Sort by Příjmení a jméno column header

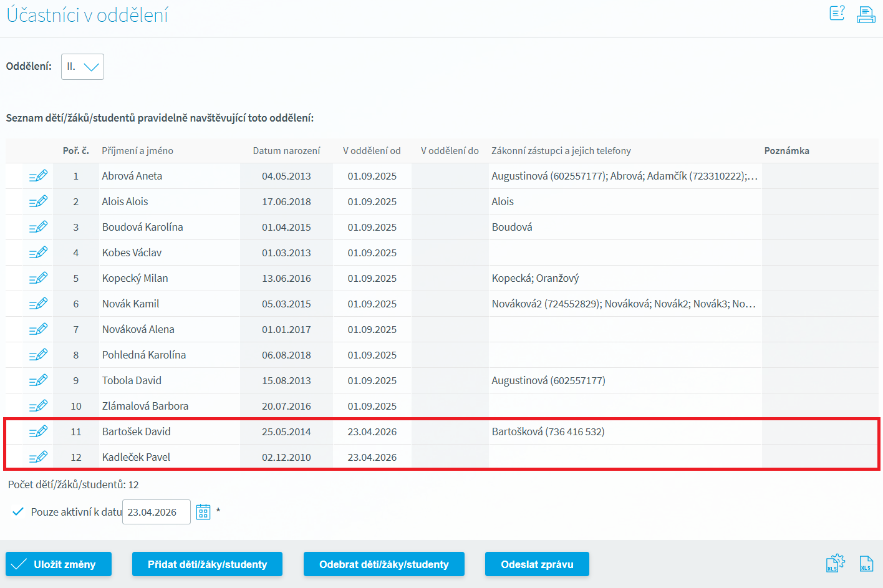point(138,151)
